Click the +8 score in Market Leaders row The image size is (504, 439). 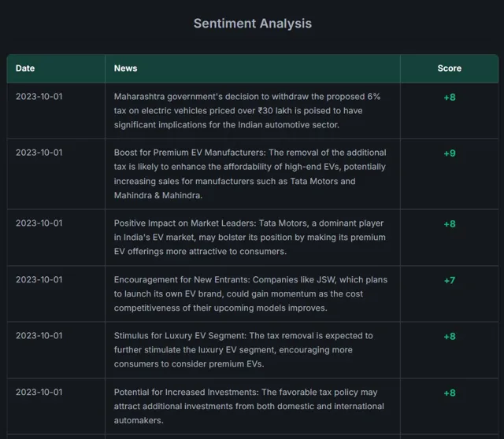click(450, 223)
